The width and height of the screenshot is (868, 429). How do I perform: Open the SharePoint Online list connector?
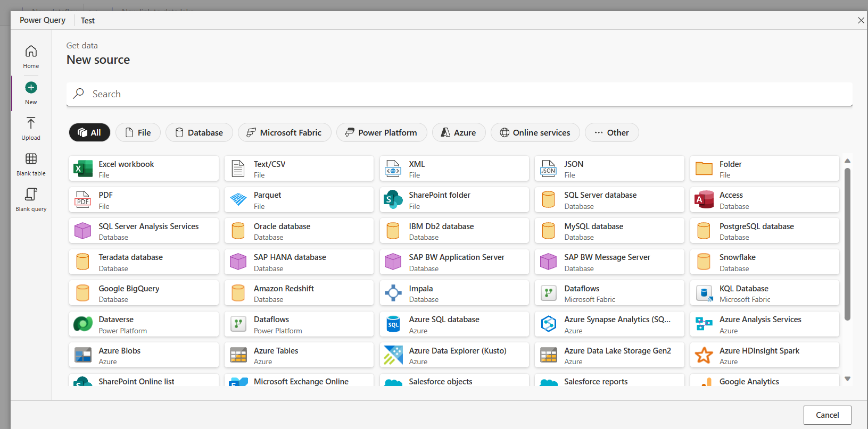pos(144,380)
